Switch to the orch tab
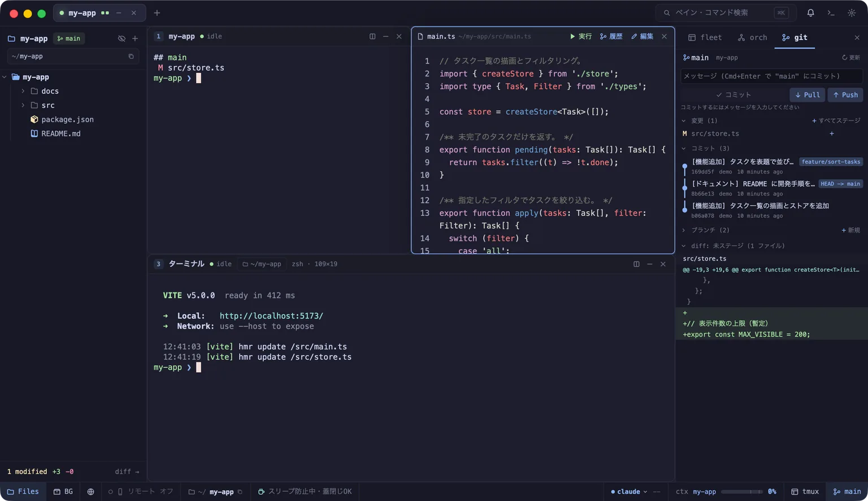 click(752, 37)
